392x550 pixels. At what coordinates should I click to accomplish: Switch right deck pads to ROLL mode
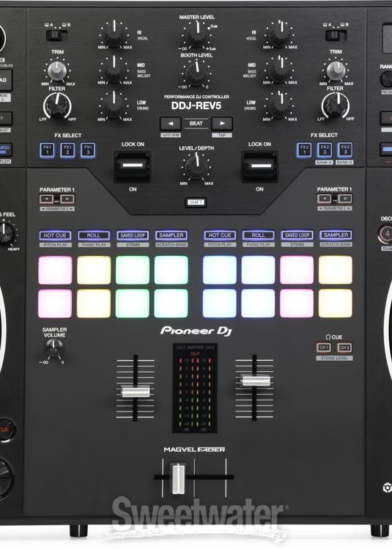[x=259, y=235]
